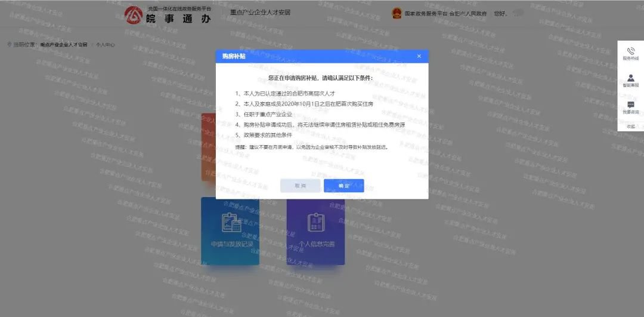Click the orange card behind the dialog
The height and width of the screenshot is (317, 644).
(x=208, y=147)
